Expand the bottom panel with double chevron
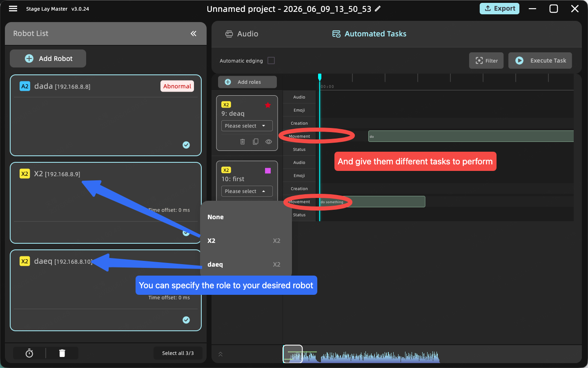The width and height of the screenshot is (588, 368). (x=220, y=354)
